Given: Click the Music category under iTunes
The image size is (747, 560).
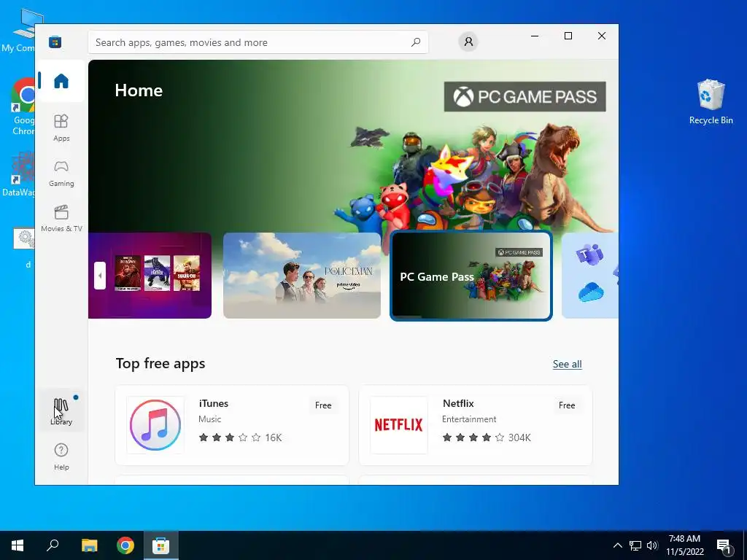Looking at the screenshot, I should (x=209, y=419).
